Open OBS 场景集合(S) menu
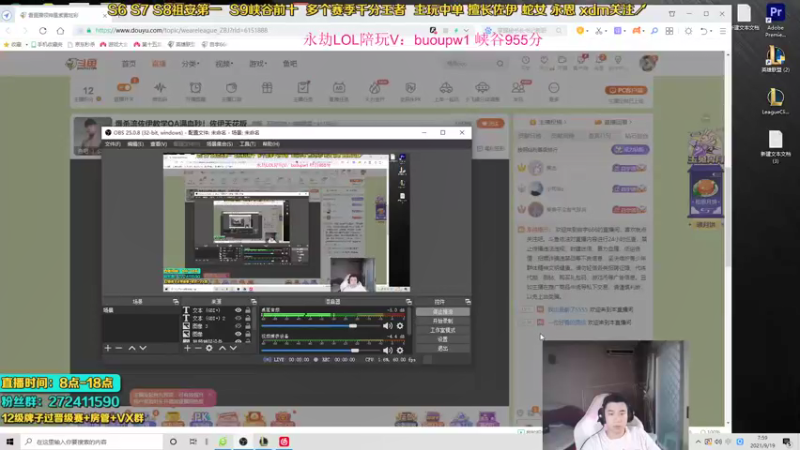This screenshot has width=800, height=450. point(219,144)
